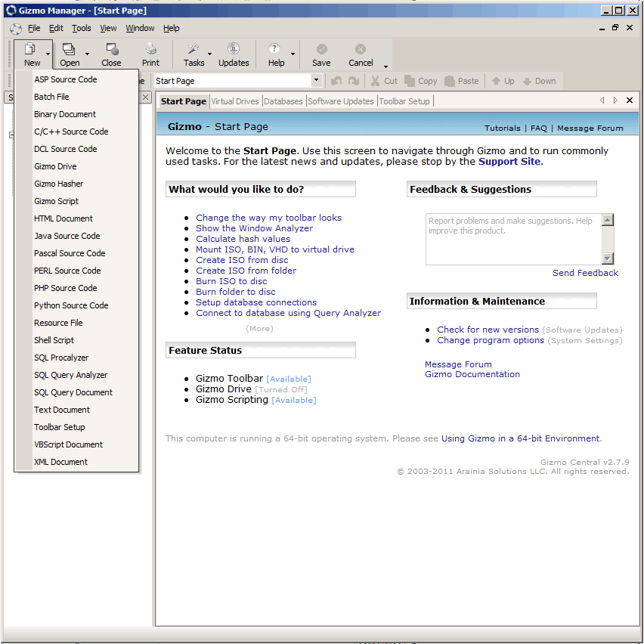Image resolution: width=644 pixels, height=644 pixels.
Task: Click the Save toolbar icon
Action: pyautogui.click(x=321, y=49)
